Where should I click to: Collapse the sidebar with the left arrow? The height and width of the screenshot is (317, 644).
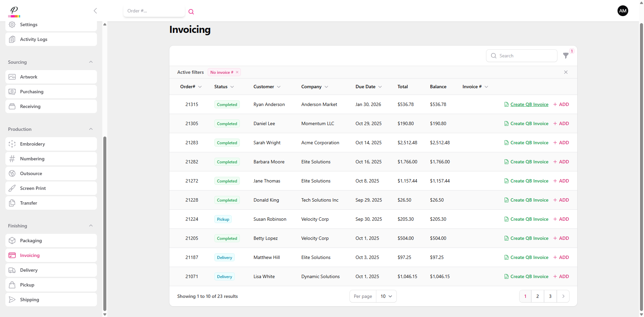[95, 11]
